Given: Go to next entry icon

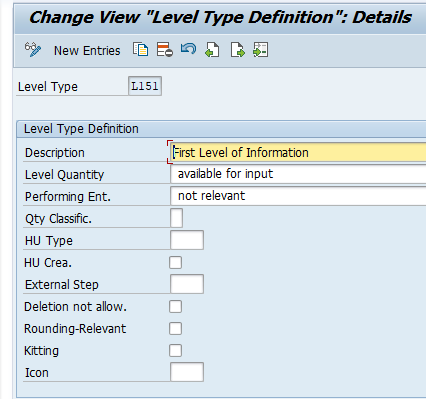Looking at the screenshot, I should (237, 50).
